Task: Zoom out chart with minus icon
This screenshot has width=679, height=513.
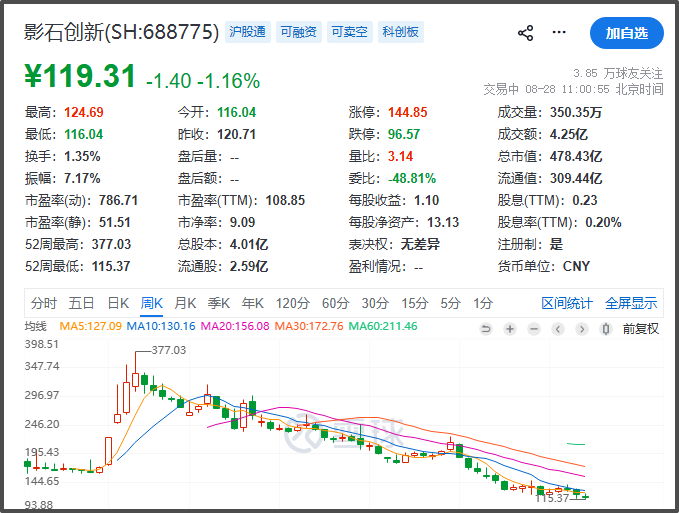Action: (x=534, y=329)
